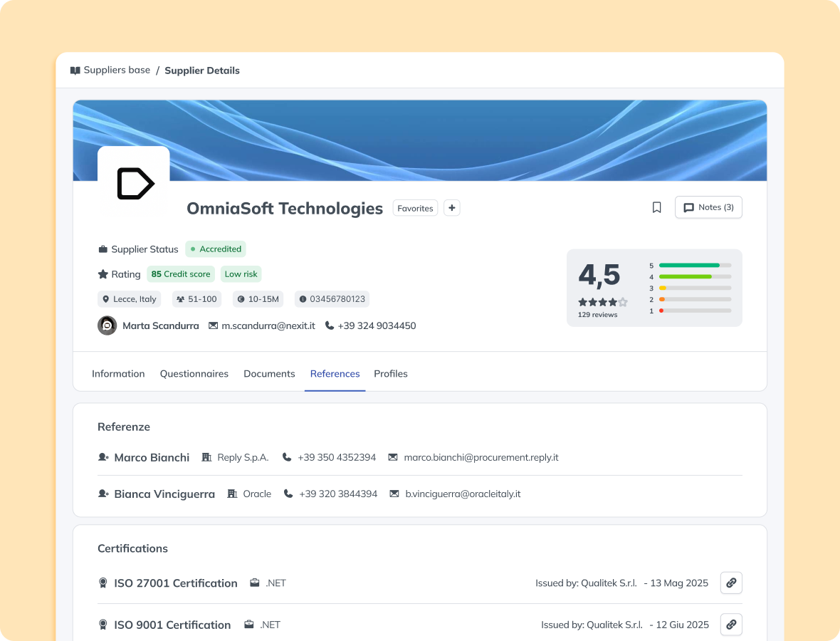The height and width of the screenshot is (641, 840).
Task: Click the OmniaSoft company logo
Action: [x=134, y=183]
